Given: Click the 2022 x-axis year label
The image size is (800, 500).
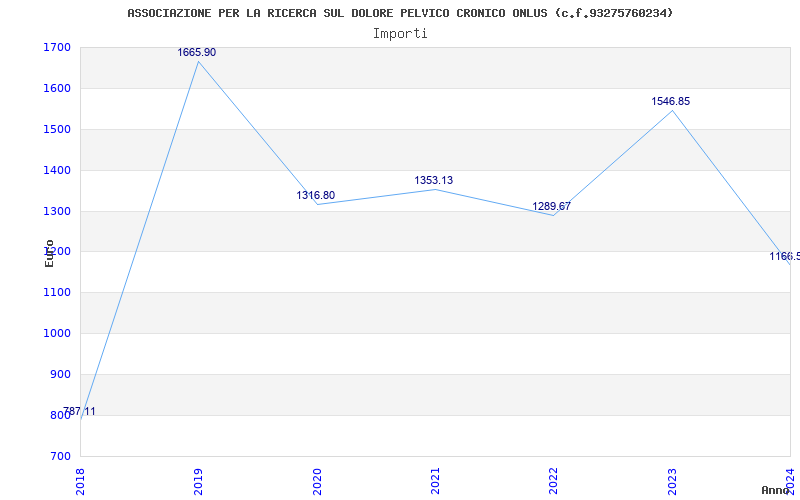Looking at the screenshot, I should (x=553, y=481).
